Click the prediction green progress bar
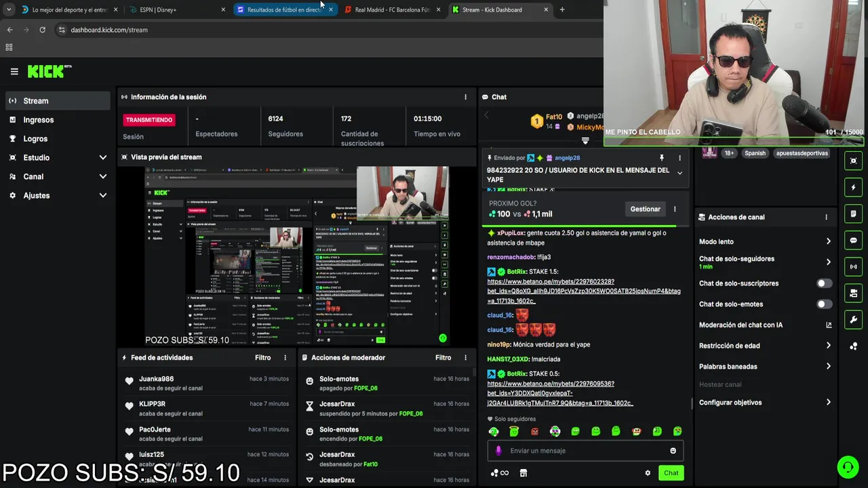The width and height of the screenshot is (868, 488). coord(581,226)
